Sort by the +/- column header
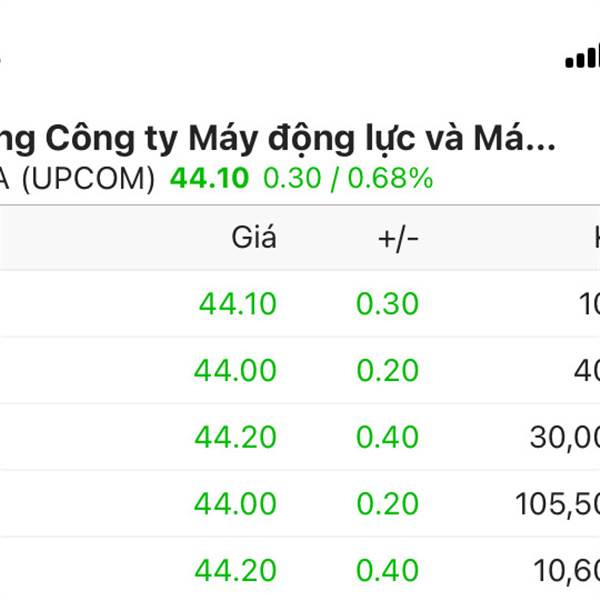Image resolution: width=600 pixels, height=600 pixels. [398, 239]
